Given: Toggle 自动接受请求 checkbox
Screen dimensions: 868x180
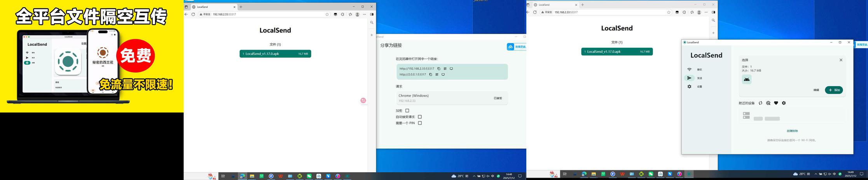Looking at the screenshot, I should click(420, 117).
